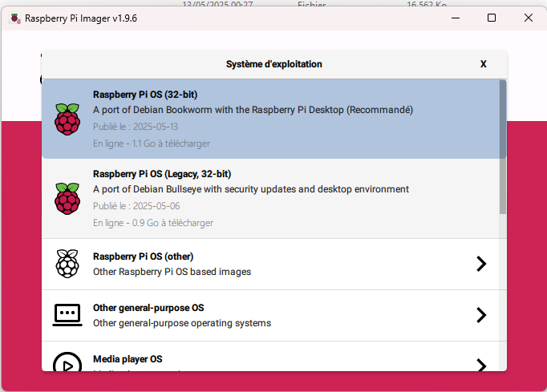Close the Système d'exploitation dialog with X
Viewport: 547px width, 392px height.
coord(483,64)
